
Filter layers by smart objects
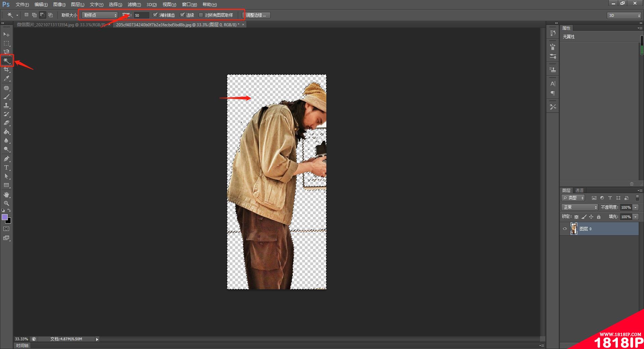click(626, 198)
